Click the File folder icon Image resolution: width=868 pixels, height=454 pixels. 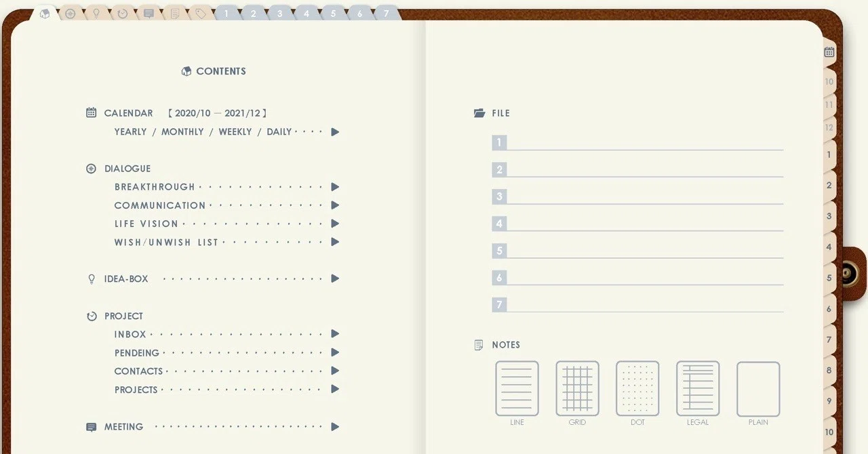[x=479, y=113]
